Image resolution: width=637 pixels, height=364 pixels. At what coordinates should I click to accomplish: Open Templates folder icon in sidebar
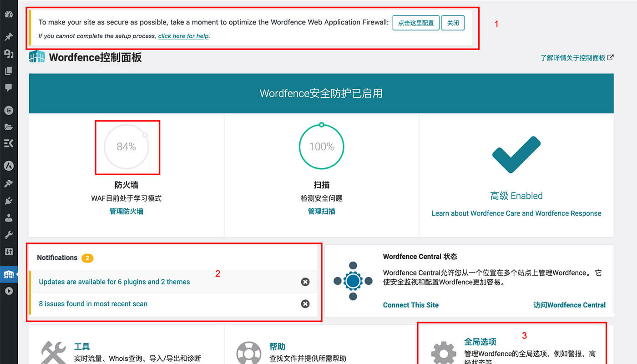[9, 127]
